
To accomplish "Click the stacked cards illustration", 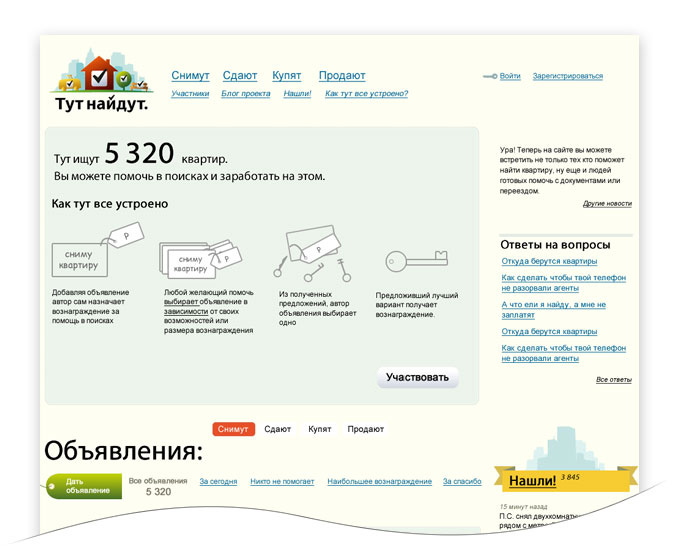I will [199, 256].
